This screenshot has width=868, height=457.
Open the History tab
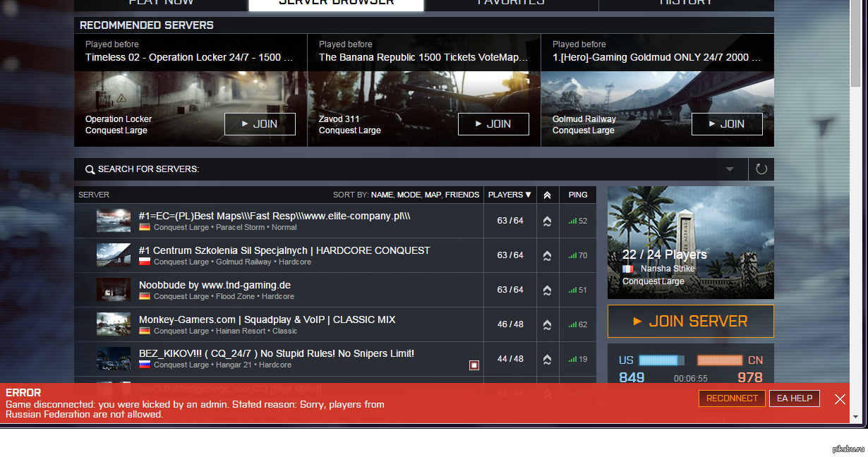coord(686,3)
